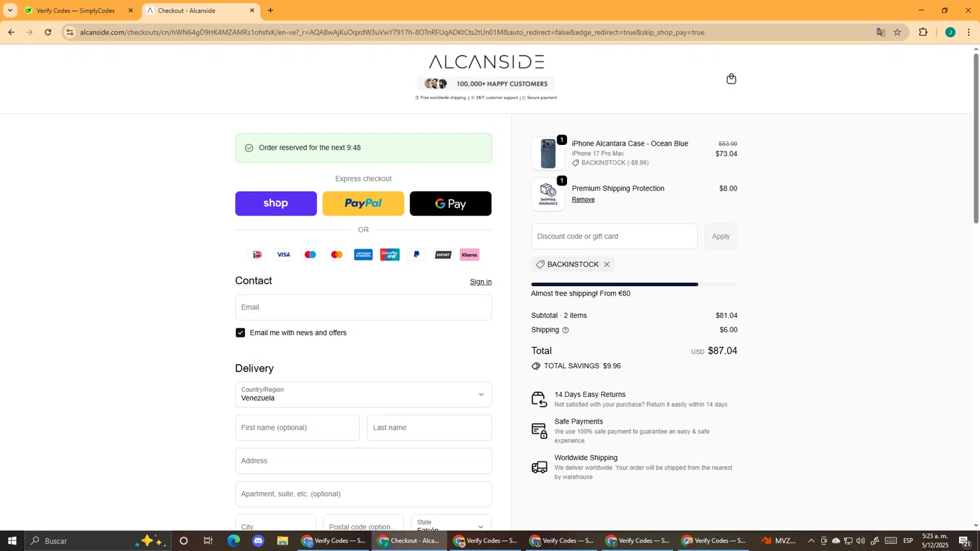This screenshot has height=551, width=980.
Task: Click the American Express icon
Action: (x=363, y=255)
